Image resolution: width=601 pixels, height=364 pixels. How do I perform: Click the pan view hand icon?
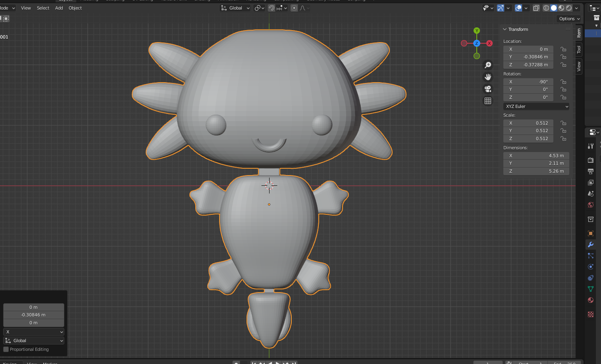point(488,77)
